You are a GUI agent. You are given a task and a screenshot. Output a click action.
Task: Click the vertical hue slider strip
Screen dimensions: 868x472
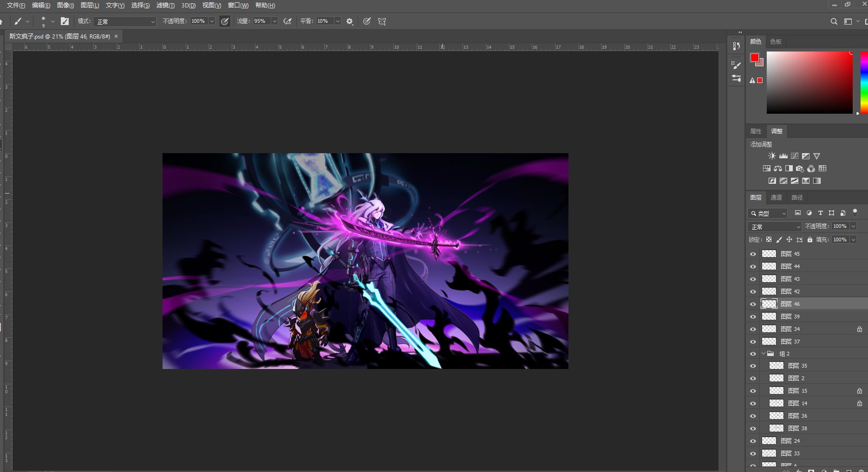pyautogui.click(x=864, y=82)
